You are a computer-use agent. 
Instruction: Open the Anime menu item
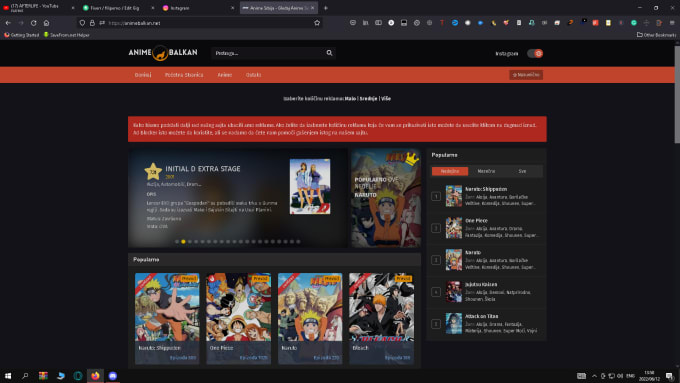[225, 75]
